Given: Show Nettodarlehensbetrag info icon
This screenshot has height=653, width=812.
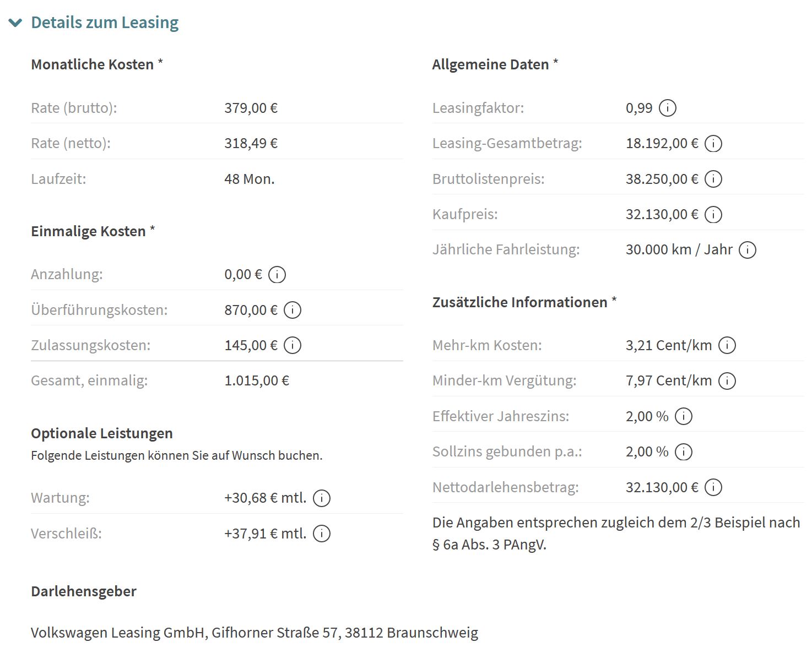Looking at the screenshot, I should tap(713, 487).
